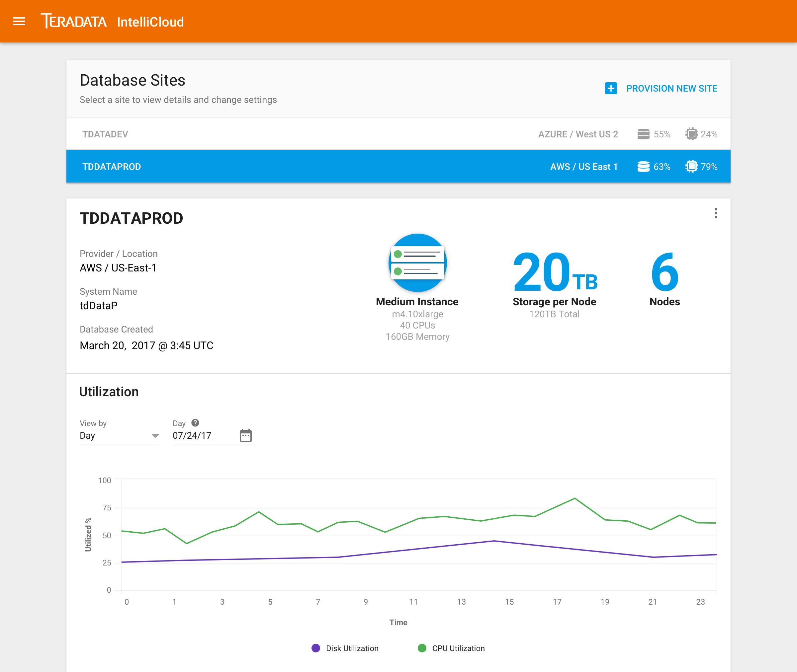797x672 pixels.
Task: Click the 'tdDataP' system name
Action: [x=98, y=306]
